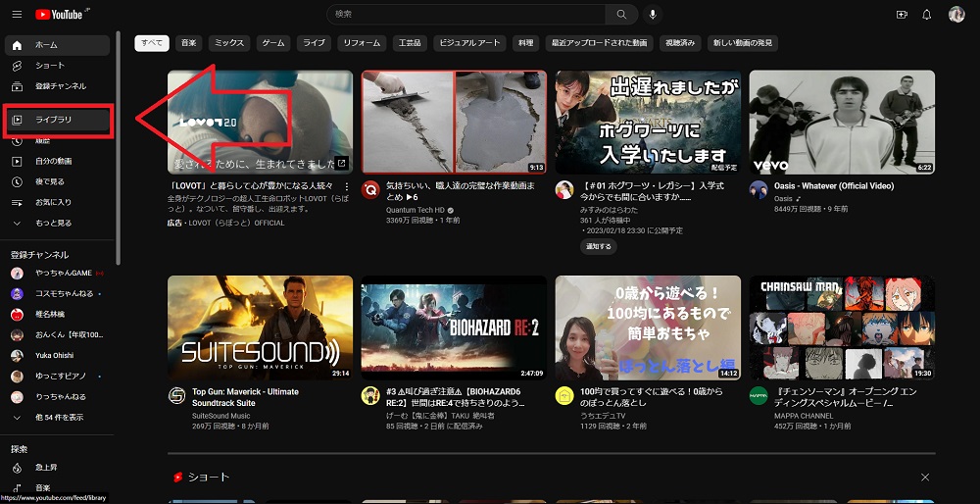Screen dimensions: 980x504
Task: Open 後で見る in sidebar
Action: click(x=58, y=182)
